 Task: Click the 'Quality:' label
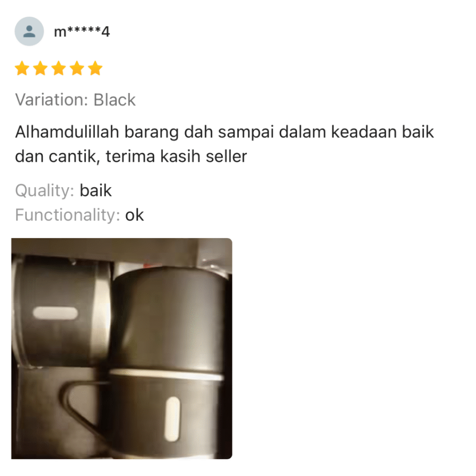click(45, 191)
